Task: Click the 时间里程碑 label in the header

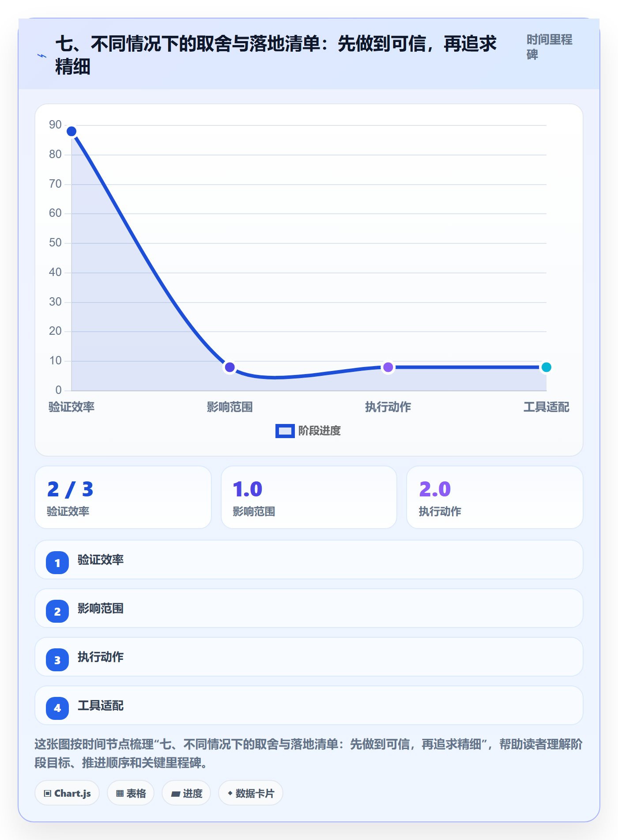Action: tap(550, 47)
